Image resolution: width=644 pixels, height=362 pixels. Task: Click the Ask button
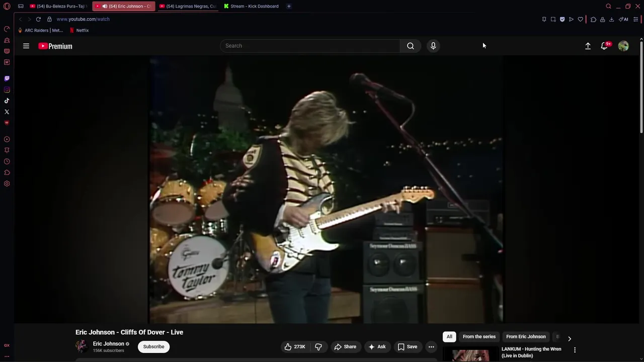click(x=377, y=346)
